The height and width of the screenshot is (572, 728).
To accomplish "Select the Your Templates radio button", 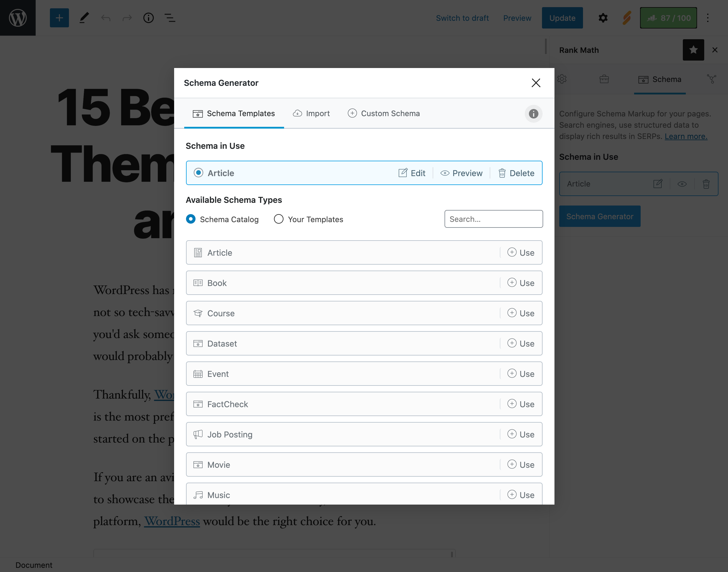I will click(278, 219).
